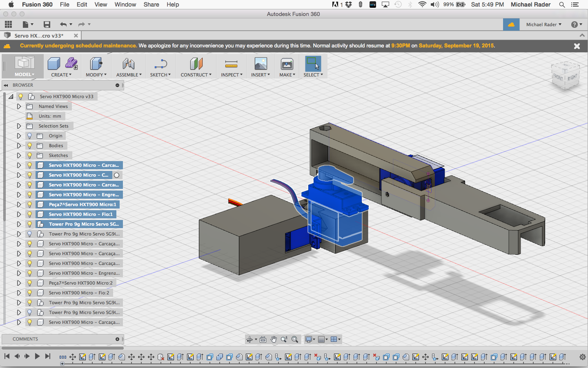The image size is (588, 368).
Task: Jump to timeline beginning
Action: (x=7, y=357)
